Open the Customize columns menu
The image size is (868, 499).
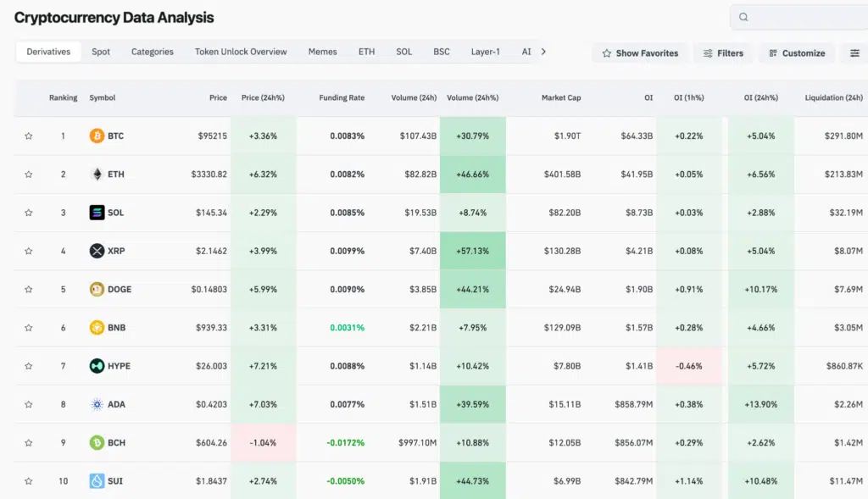pos(796,53)
